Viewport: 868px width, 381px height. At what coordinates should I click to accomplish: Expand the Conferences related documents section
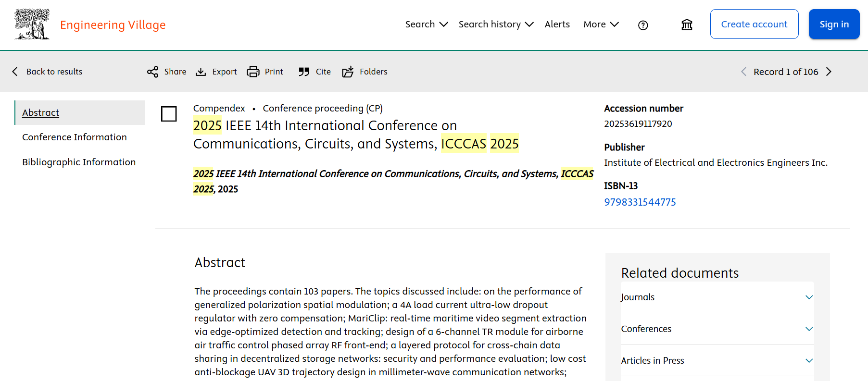click(809, 329)
